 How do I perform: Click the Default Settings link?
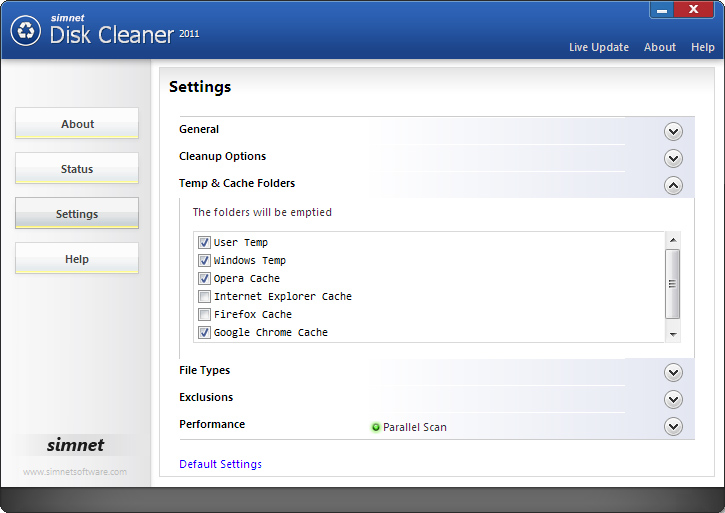220,464
